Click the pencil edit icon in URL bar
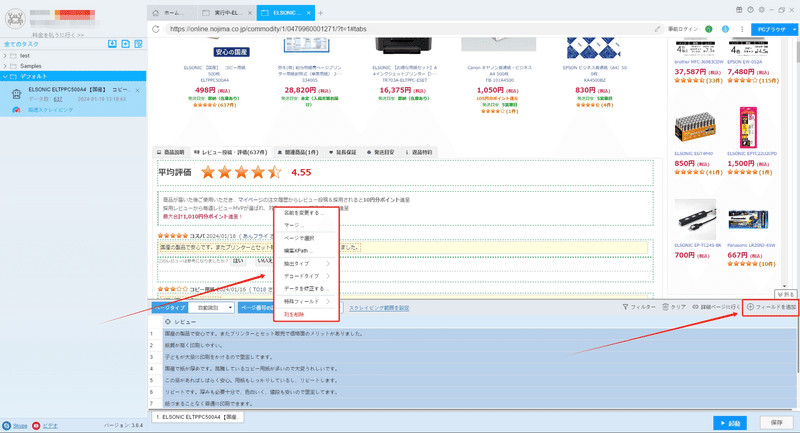Screen dimensions: 800x433 [657, 29]
